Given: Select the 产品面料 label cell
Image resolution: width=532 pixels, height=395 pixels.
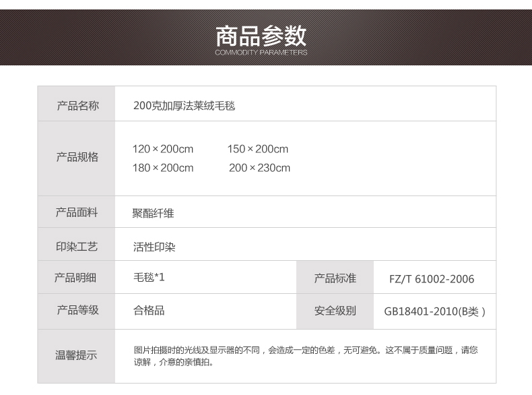Looking at the screenshot, I should coord(77,212).
